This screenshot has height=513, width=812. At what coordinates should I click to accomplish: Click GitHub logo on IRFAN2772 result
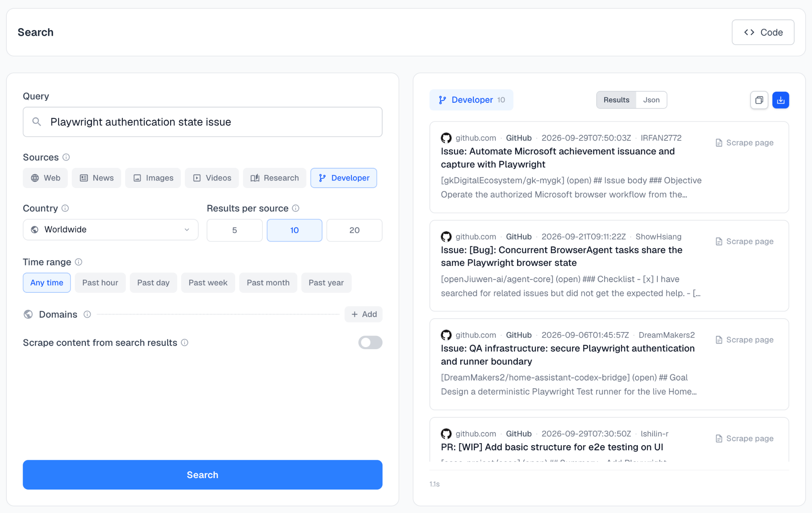point(446,138)
